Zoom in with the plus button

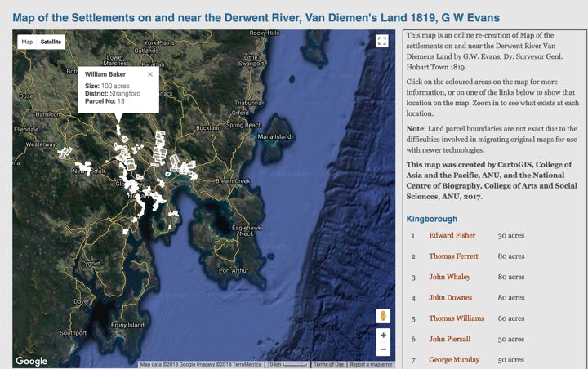click(x=383, y=335)
